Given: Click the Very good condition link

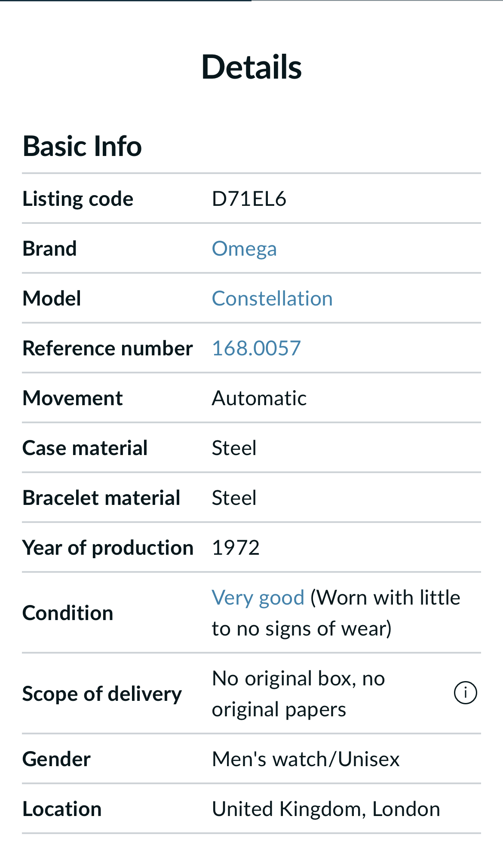Looking at the screenshot, I should coord(258,598).
